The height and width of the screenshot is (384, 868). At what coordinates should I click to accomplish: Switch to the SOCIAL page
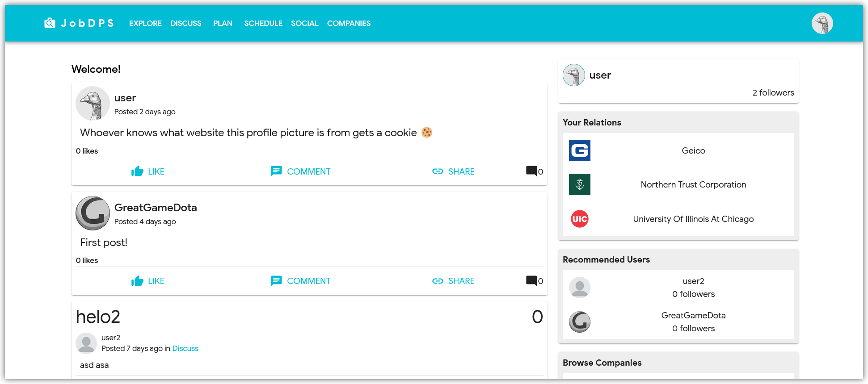click(304, 23)
